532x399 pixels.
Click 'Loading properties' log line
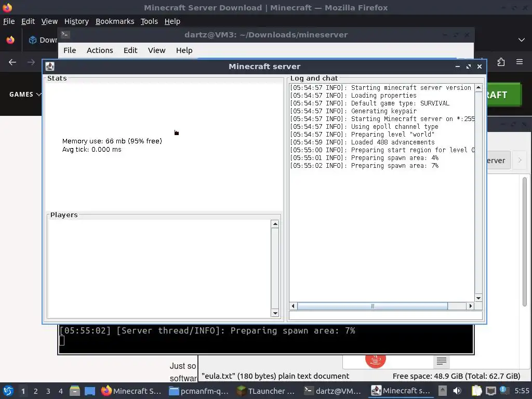[353, 96]
